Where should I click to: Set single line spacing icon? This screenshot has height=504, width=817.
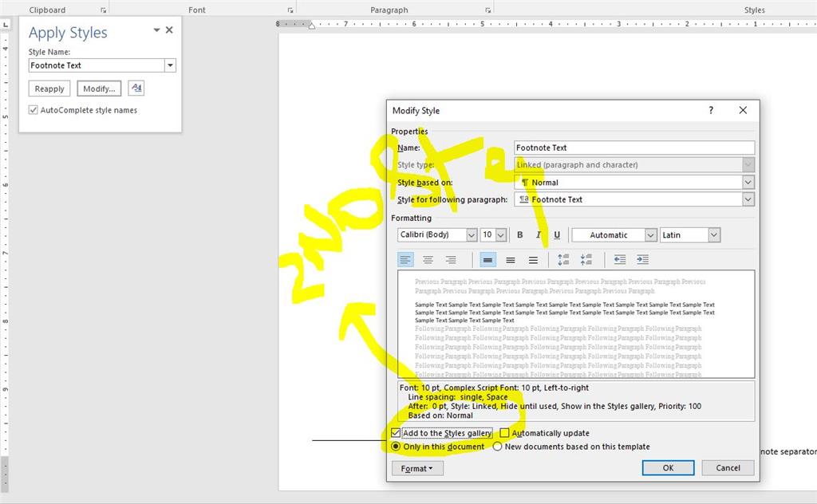487,260
